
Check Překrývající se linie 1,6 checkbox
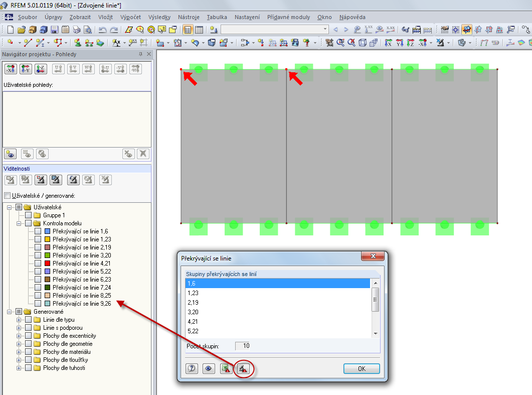[x=38, y=231]
